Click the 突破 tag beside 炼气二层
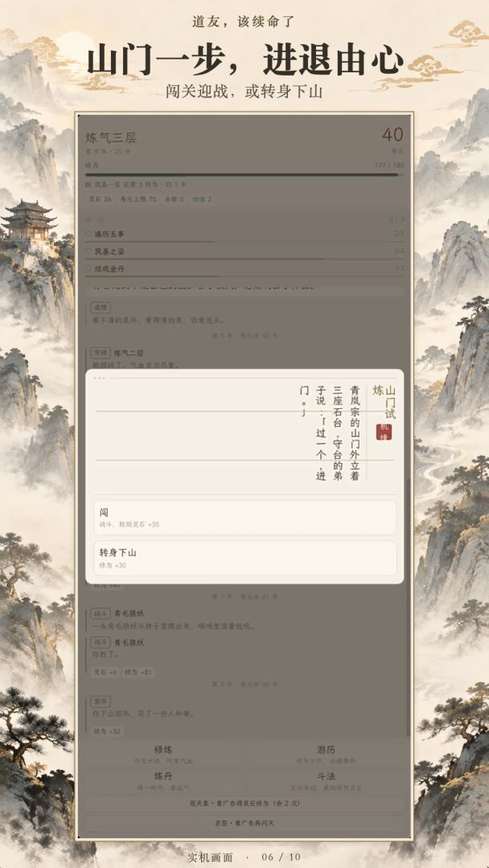489x868 pixels. coord(101,353)
